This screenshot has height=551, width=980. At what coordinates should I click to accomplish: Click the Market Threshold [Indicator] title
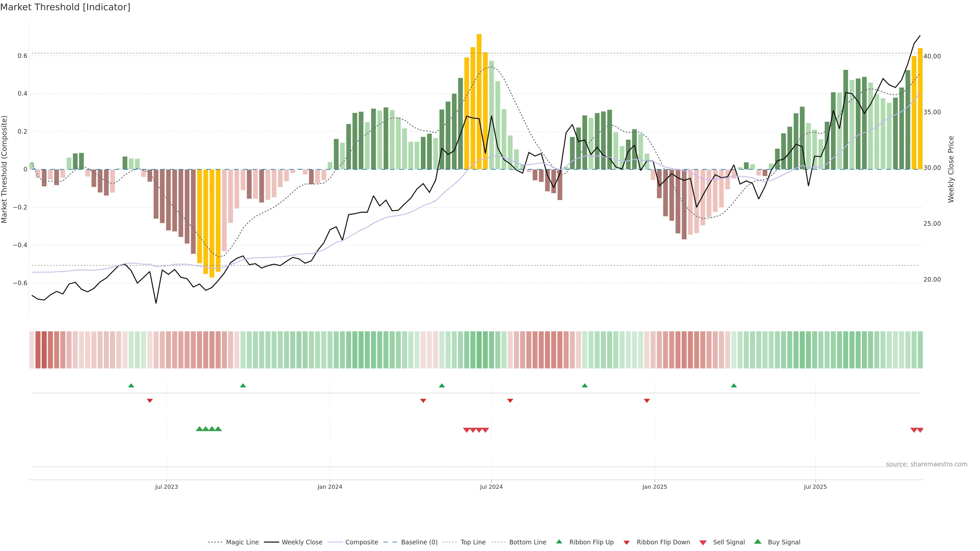65,7
